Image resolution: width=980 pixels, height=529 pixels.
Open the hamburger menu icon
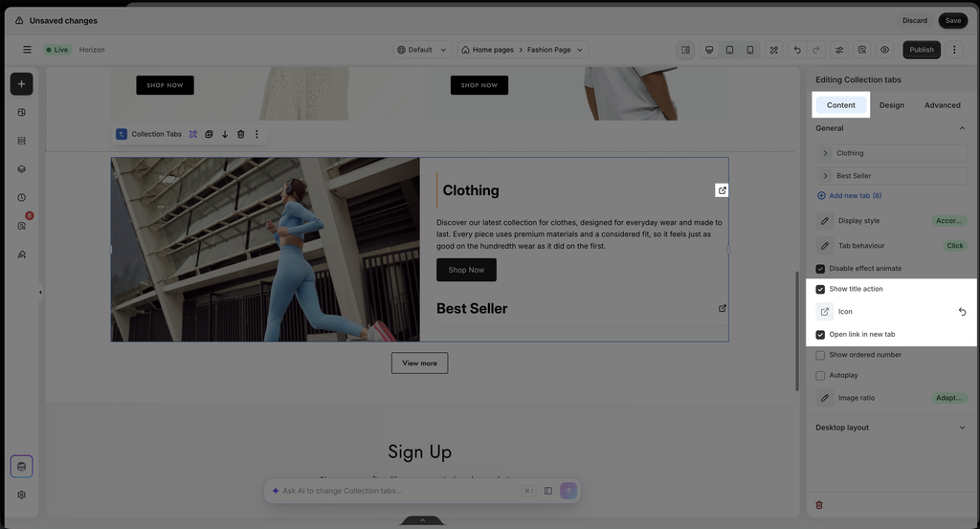pyautogui.click(x=27, y=50)
